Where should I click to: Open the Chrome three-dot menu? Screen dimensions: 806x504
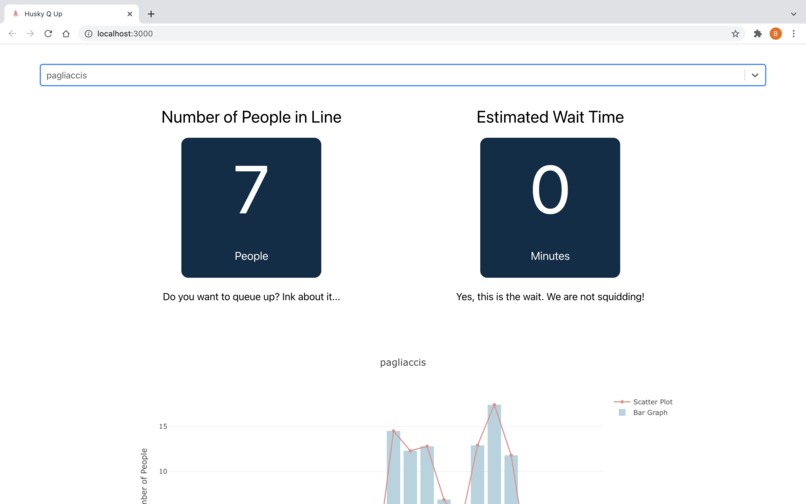pos(794,33)
